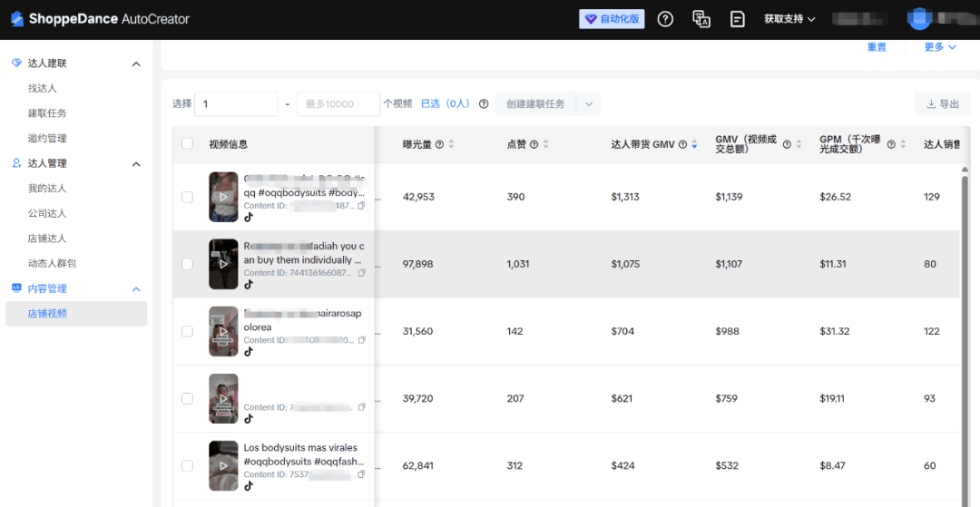
Task: Check the row with 31,560 曝光量
Action: pyautogui.click(x=187, y=331)
